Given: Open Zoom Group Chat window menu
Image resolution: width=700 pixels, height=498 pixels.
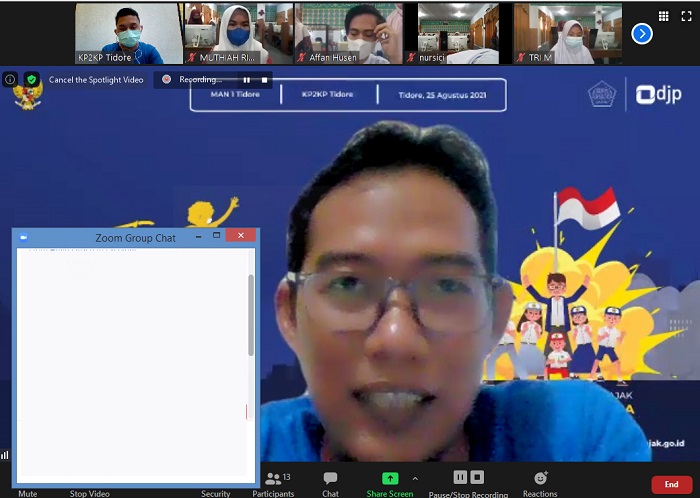Looking at the screenshot, I should pyautogui.click(x=24, y=238).
